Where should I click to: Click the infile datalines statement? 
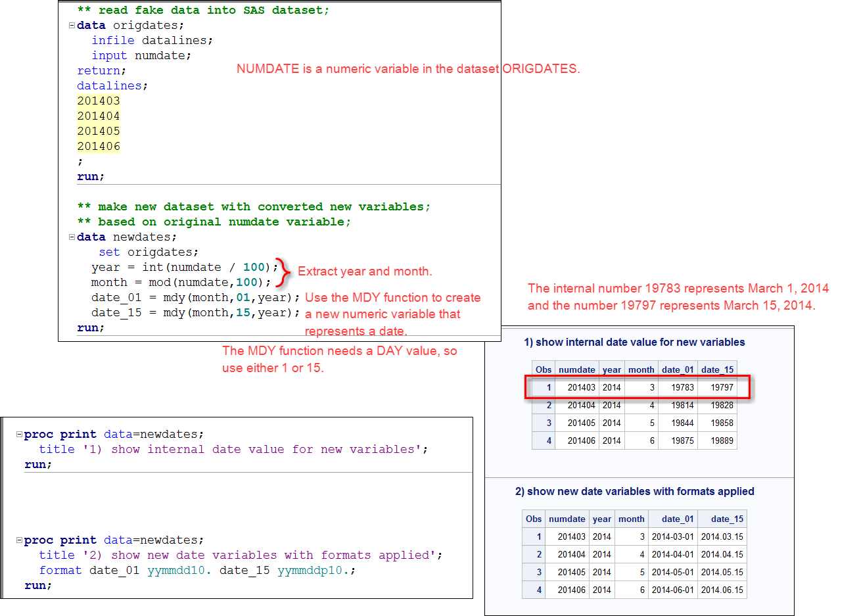tap(152, 41)
